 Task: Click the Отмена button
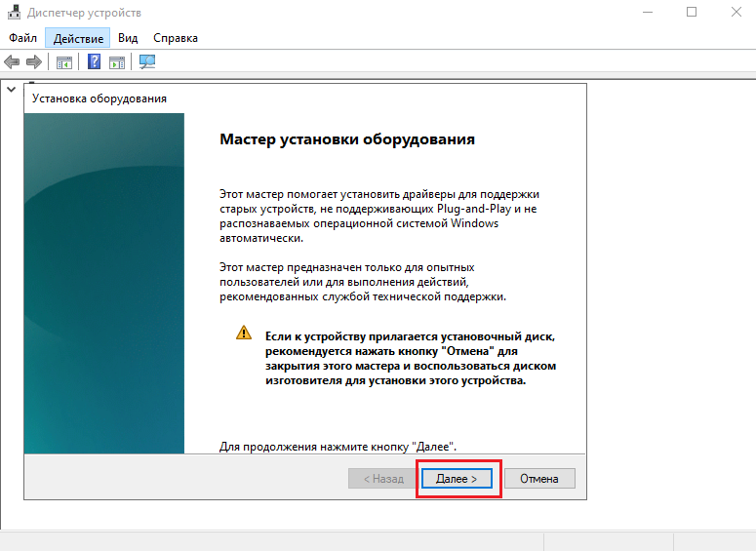[x=539, y=479]
